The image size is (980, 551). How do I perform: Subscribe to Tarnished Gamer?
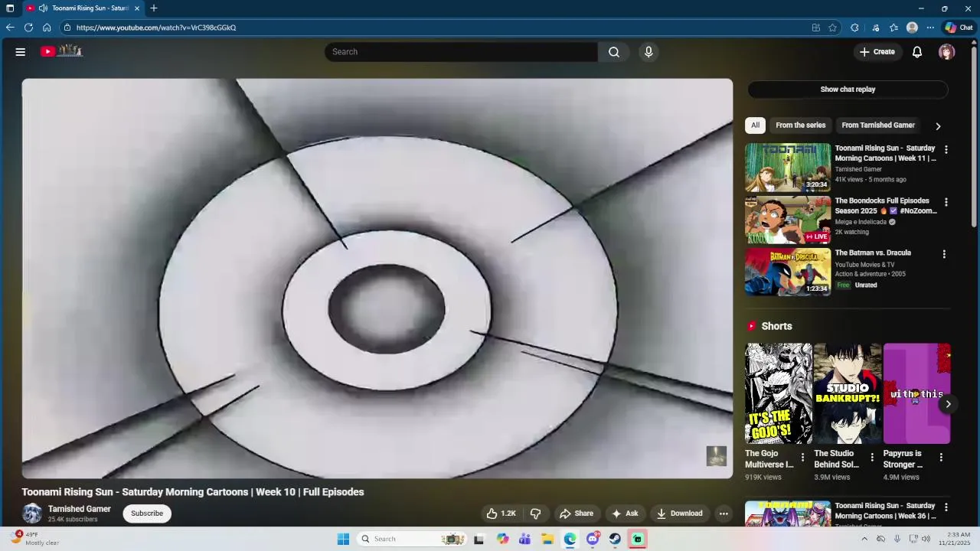pos(147,514)
